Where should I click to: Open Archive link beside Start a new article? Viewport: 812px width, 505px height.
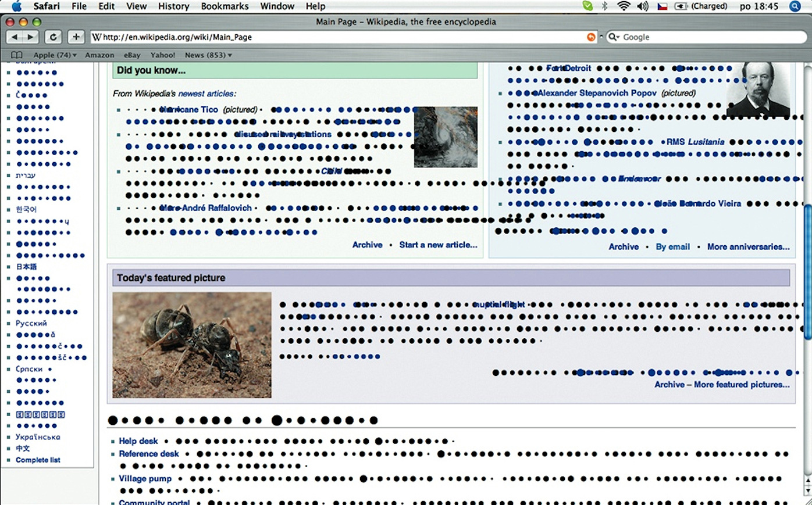[x=368, y=245]
